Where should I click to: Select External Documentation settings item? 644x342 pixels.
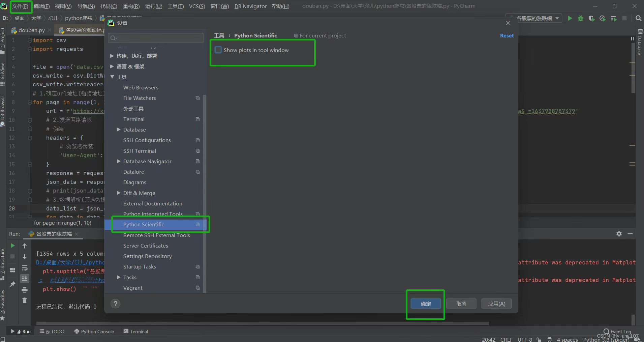153,203
